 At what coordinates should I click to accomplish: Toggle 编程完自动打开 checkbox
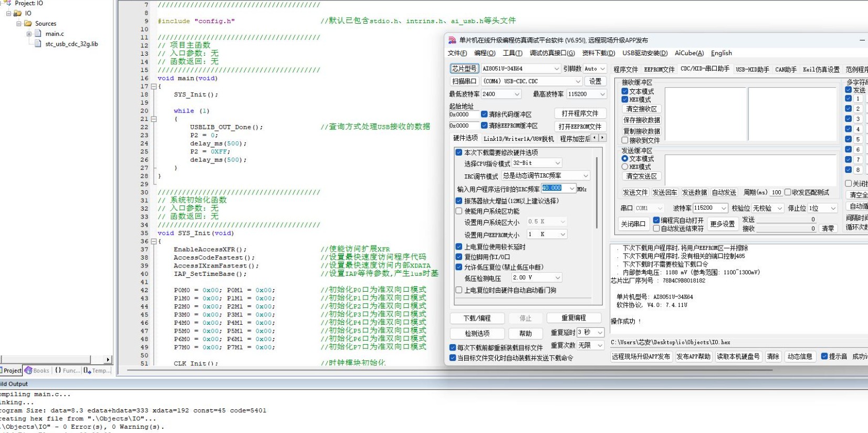(x=656, y=220)
